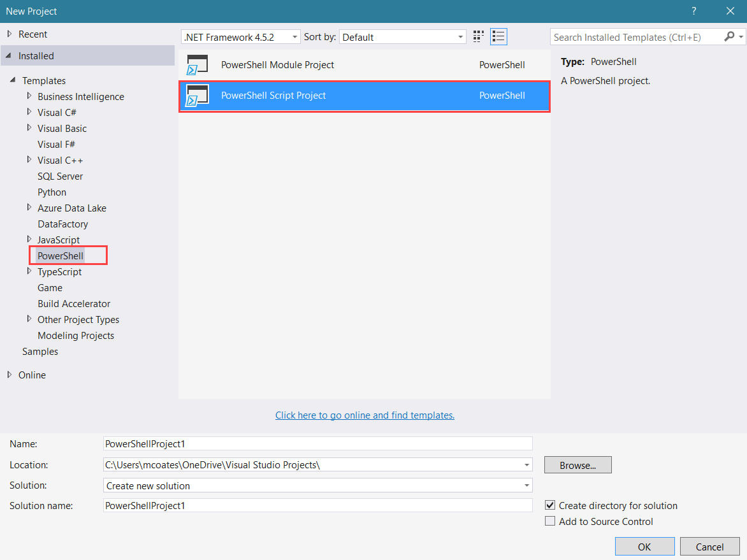
Task: Select the Game template category
Action: pyautogui.click(x=50, y=287)
